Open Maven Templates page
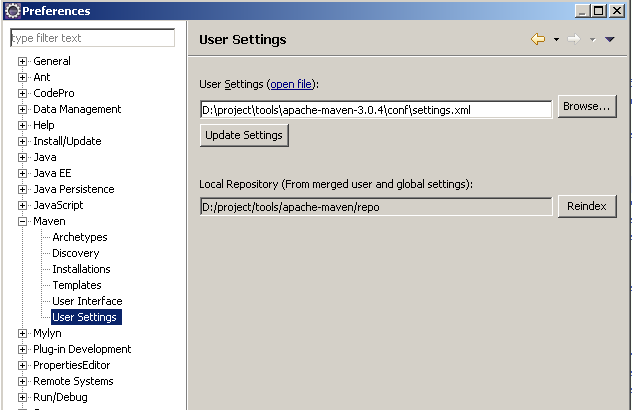Screen dimensions: 632x410 pos(77,285)
